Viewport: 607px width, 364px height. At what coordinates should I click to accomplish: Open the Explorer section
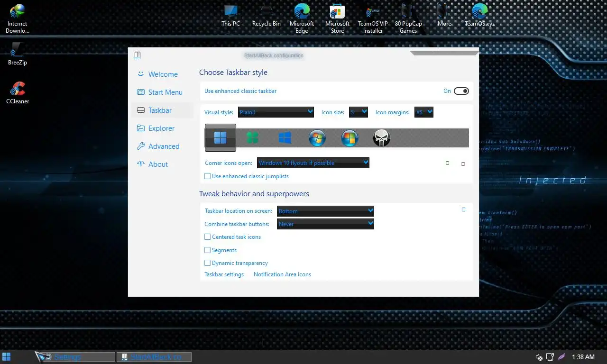(x=162, y=128)
